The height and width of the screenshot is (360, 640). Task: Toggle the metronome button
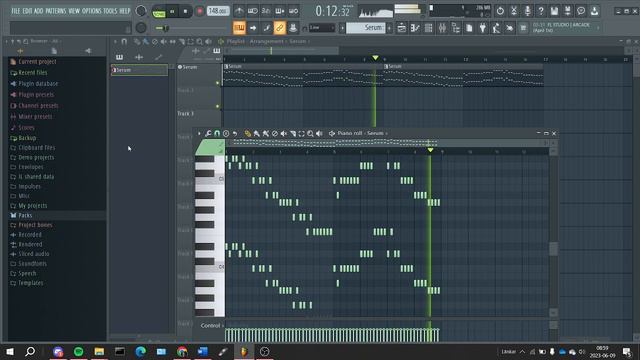coord(239,11)
